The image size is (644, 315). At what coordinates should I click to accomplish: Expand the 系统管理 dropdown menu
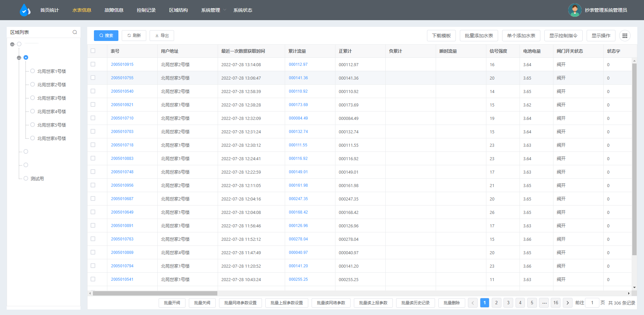click(214, 10)
